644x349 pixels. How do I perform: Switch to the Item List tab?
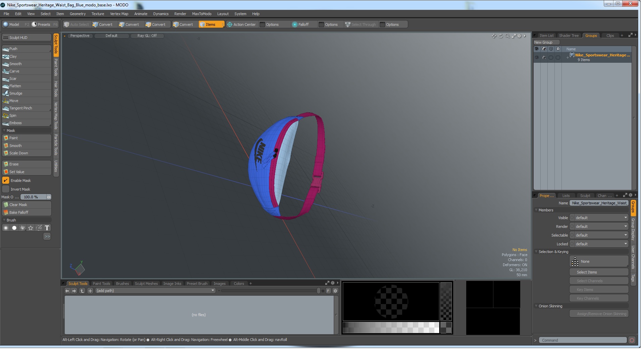546,36
